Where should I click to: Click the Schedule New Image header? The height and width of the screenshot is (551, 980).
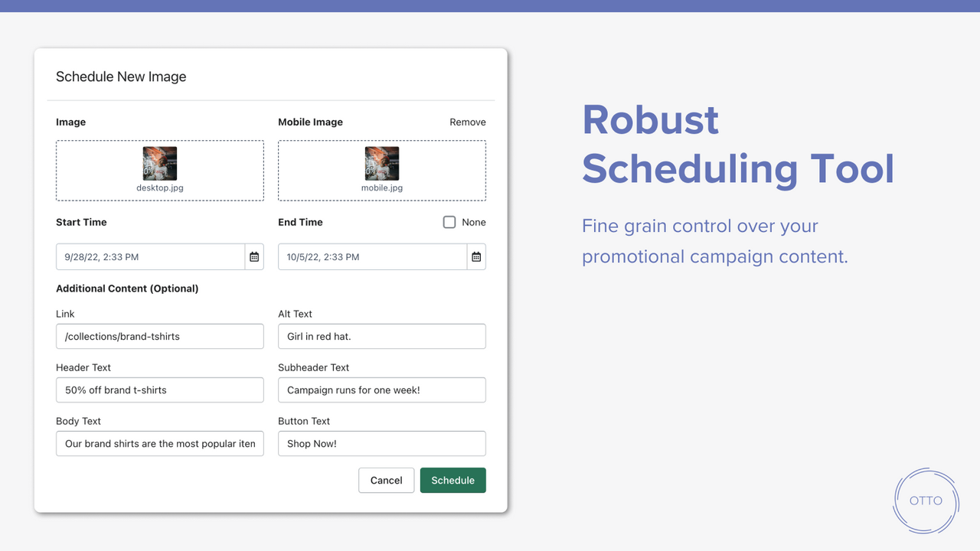[120, 77]
